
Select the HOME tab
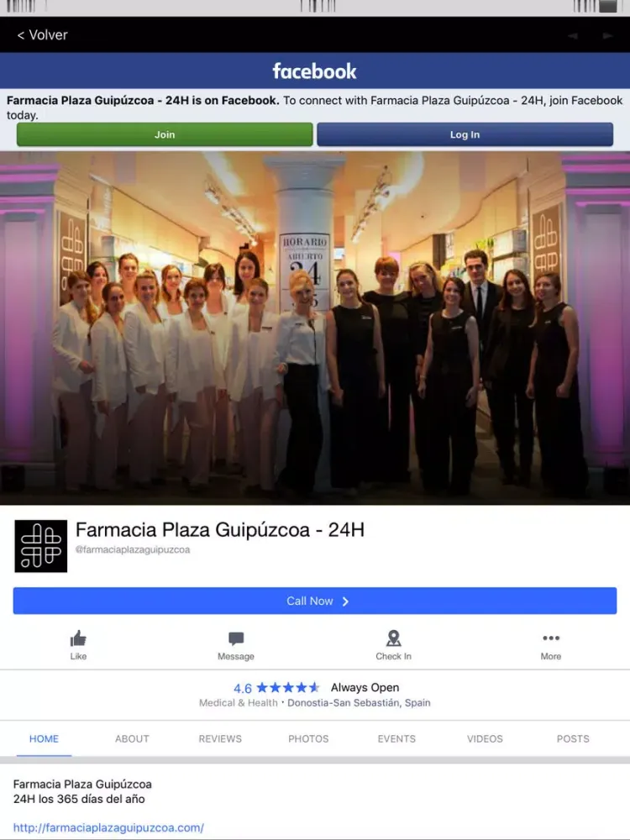pyautogui.click(x=44, y=738)
